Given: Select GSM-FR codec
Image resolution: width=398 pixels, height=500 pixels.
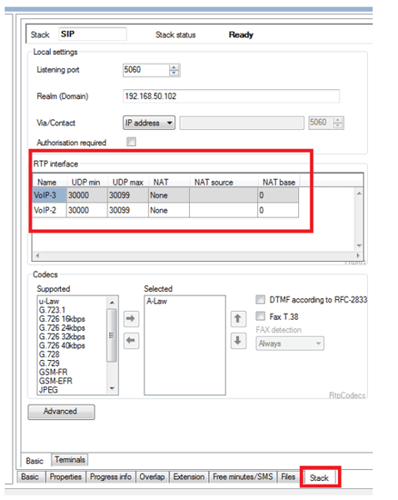Looking at the screenshot, I should coord(53,372).
